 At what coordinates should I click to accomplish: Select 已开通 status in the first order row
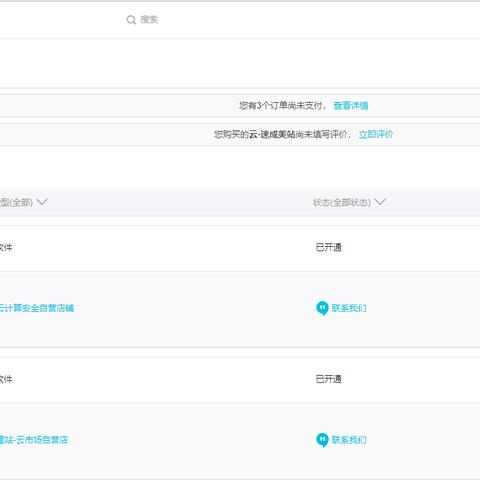pyautogui.click(x=329, y=247)
